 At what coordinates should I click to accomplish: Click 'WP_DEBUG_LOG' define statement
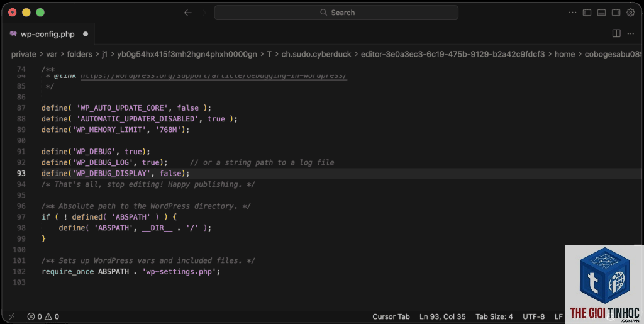[x=104, y=162]
